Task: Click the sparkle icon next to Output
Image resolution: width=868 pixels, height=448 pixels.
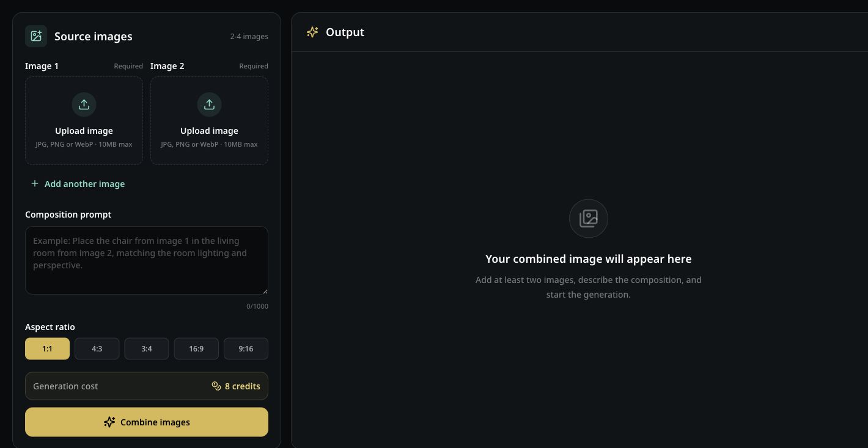Action: [x=312, y=32]
